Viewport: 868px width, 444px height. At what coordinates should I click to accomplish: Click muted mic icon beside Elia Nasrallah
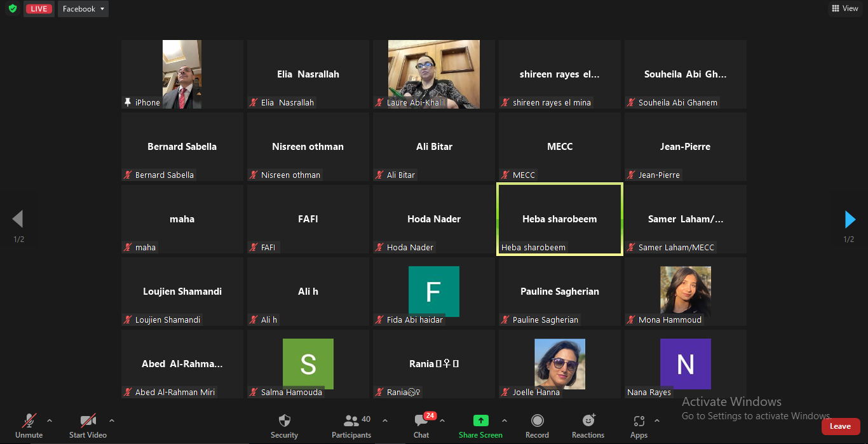point(254,102)
